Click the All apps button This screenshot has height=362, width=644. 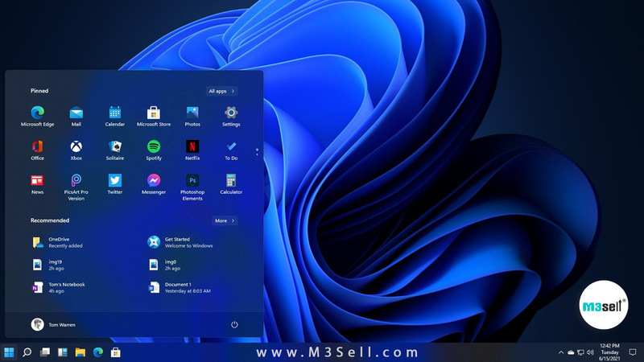(x=222, y=91)
